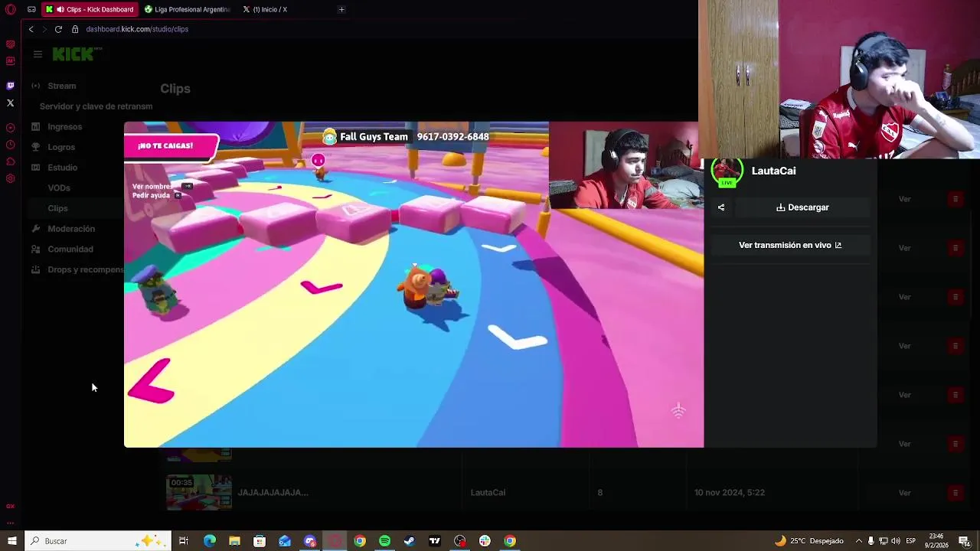The width and height of the screenshot is (980, 551).
Task: Mute the Clips - Kick Dashboard tab audio
Action: click(x=60, y=9)
